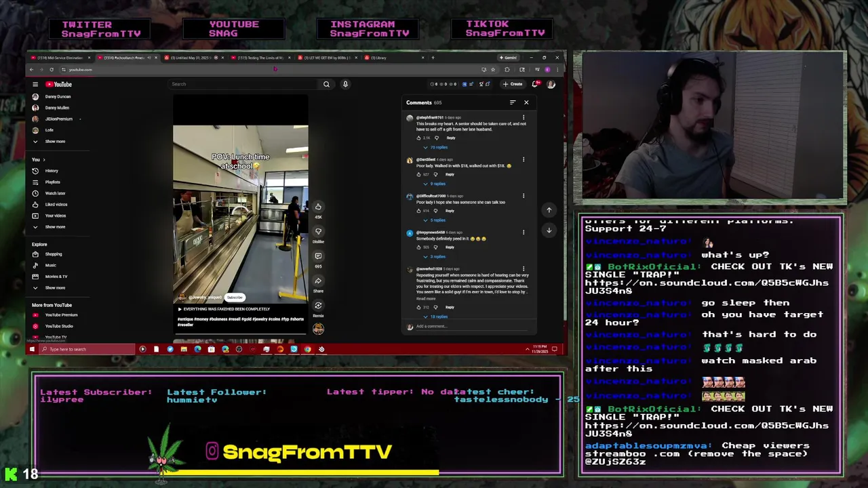Reply to @stephfran9761's comment
This screenshot has width=868, height=488.
(x=451, y=138)
